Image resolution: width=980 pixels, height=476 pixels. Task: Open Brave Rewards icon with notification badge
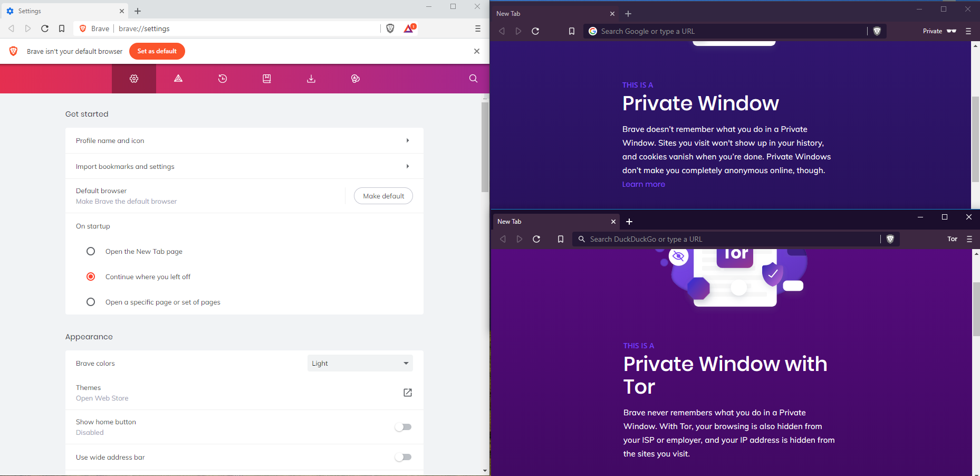[410, 28]
